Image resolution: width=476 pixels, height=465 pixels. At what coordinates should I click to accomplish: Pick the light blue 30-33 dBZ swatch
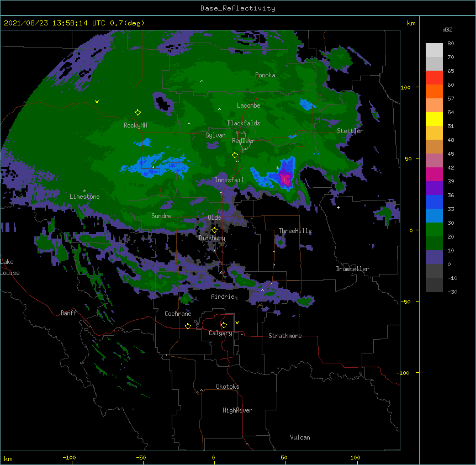coord(434,216)
